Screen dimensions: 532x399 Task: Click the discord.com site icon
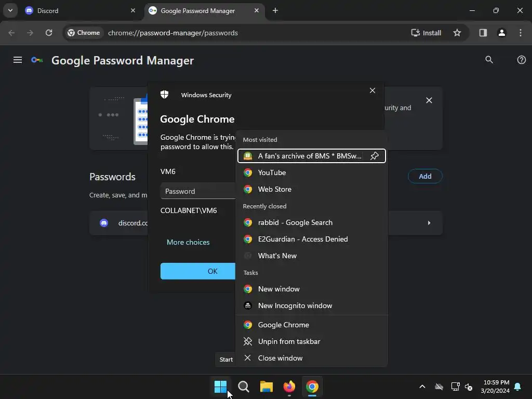(104, 223)
